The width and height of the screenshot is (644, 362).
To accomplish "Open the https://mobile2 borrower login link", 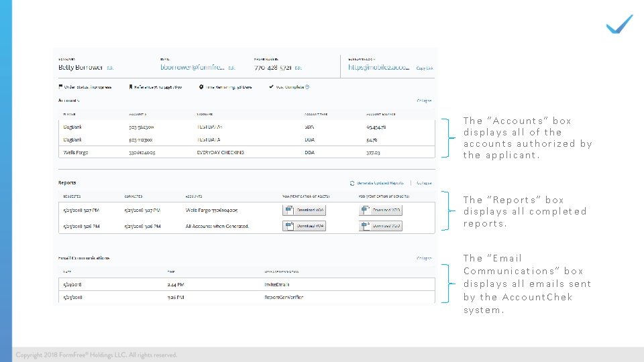I will tap(378, 67).
